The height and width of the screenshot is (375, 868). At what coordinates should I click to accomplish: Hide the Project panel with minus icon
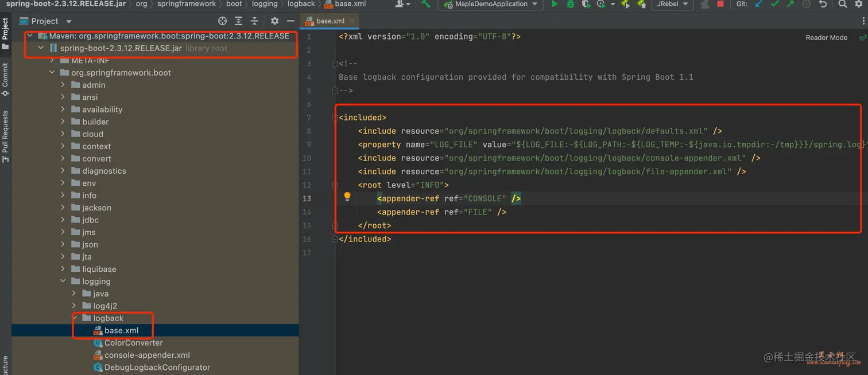(290, 21)
